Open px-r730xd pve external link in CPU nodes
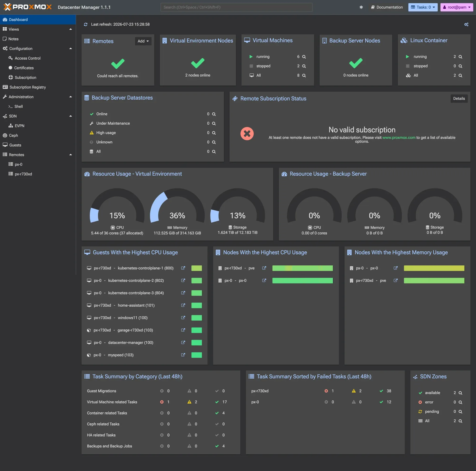Viewport: 476px width, 471px height. 264,268
